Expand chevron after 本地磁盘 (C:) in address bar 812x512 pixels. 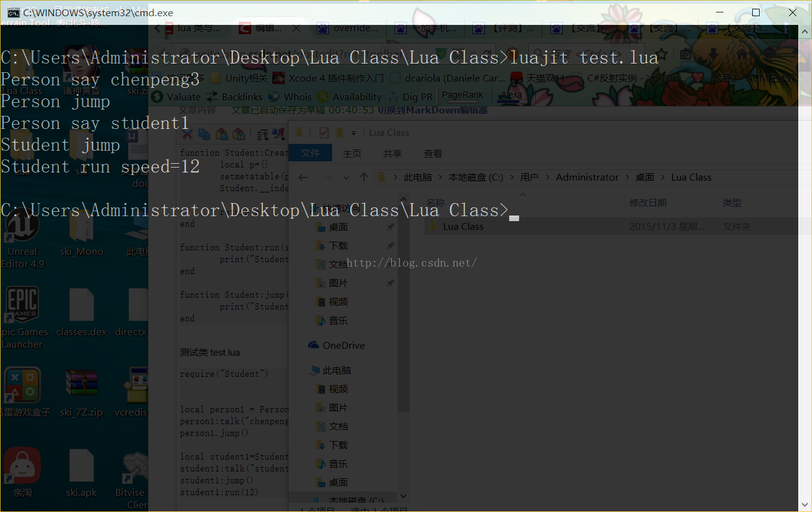512,178
